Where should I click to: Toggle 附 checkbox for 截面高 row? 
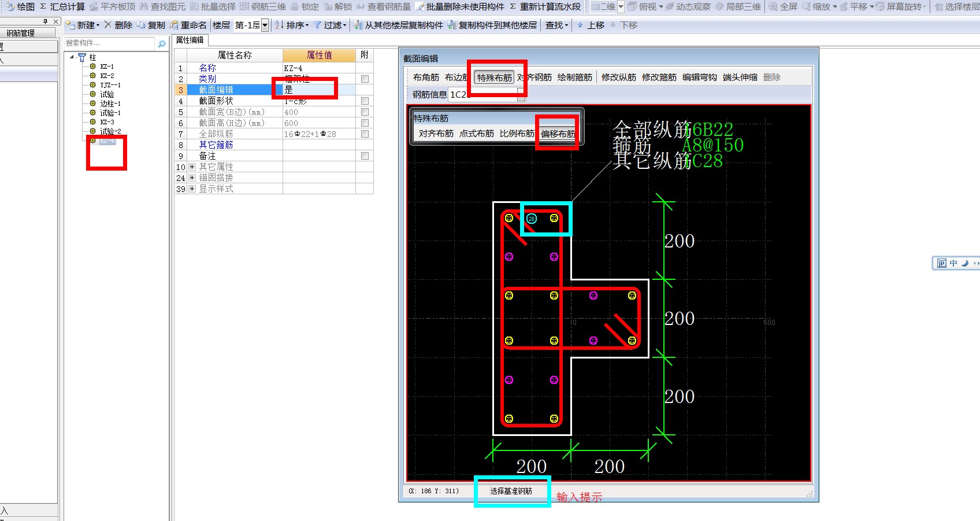tap(365, 123)
